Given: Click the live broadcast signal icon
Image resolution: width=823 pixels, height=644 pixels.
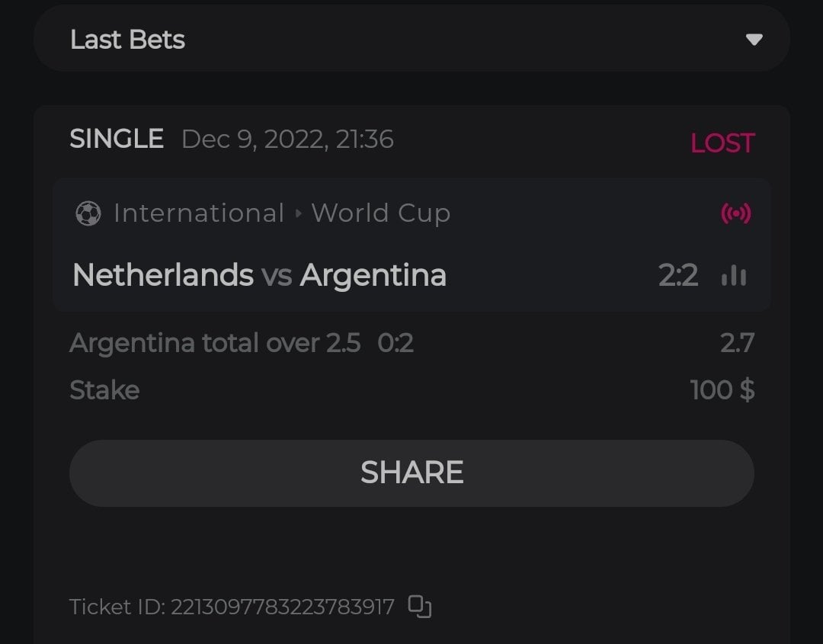Looking at the screenshot, I should tap(735, 213).
